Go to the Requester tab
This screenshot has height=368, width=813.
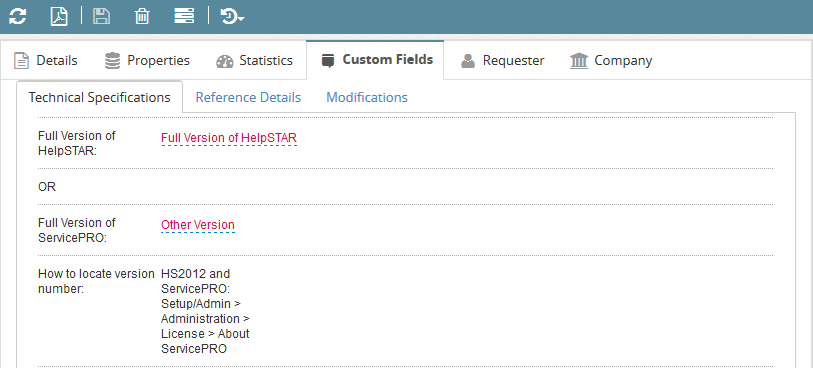(502, 61)
